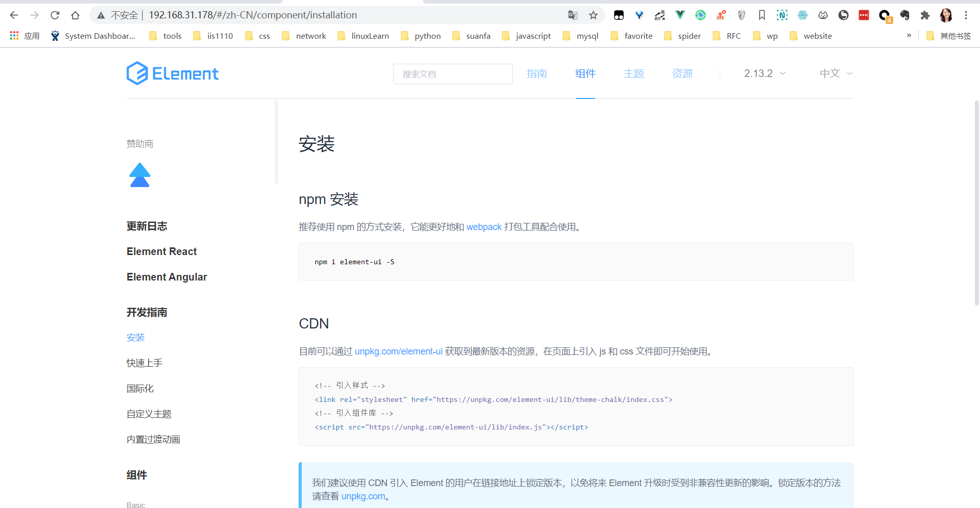The image size is (980, 508).
Task: Show hidden bookmarks with the » chevron
Action: pos(909,36)
